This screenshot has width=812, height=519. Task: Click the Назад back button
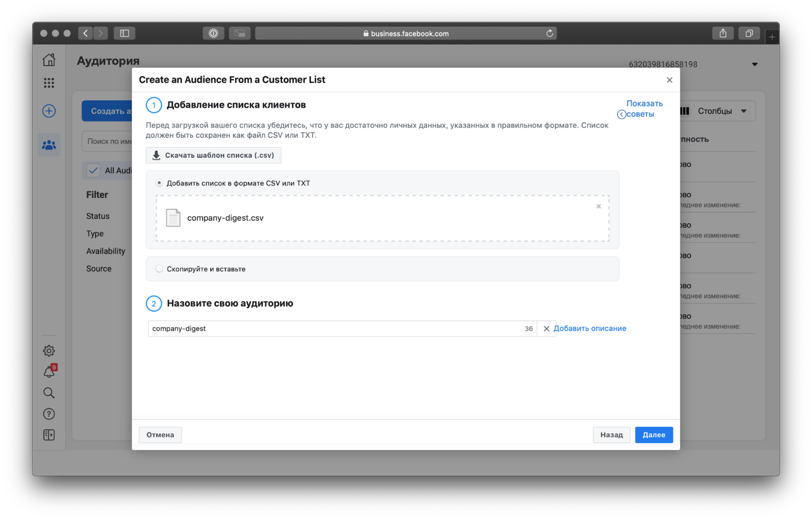pyautogui.click(x=611, y=435)
